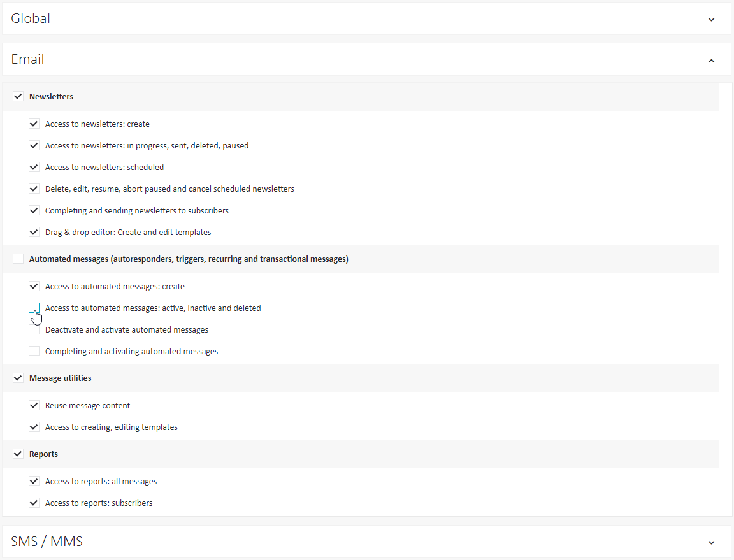Check automated messages: active, inactive and deleted
This screenshot has width=734, height=560.
34,308
